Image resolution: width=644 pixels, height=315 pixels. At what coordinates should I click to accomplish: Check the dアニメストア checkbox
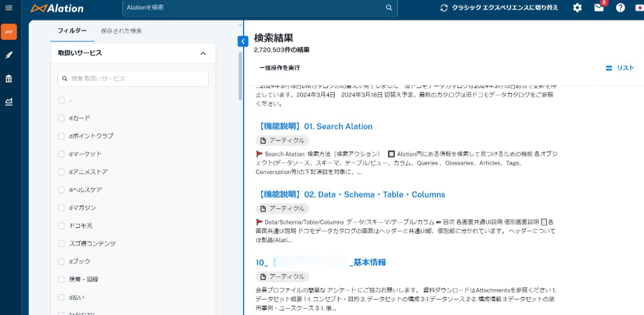click(61, 172)
